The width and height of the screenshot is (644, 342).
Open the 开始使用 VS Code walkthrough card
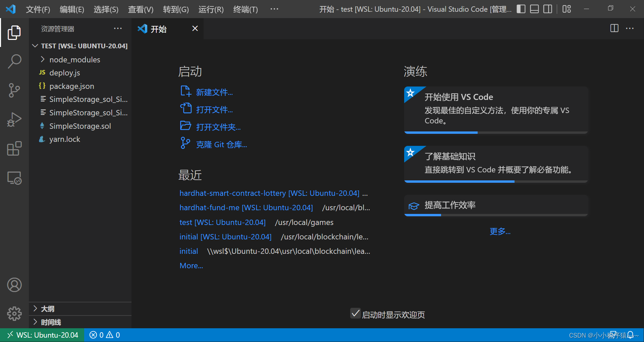pyautogui.click(x=496, y=110)
